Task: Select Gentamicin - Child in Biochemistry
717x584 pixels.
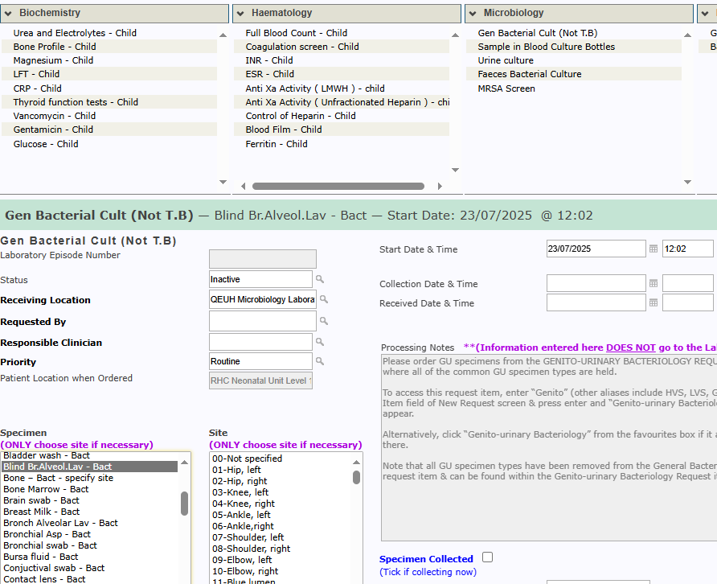Action: [53, 129]
